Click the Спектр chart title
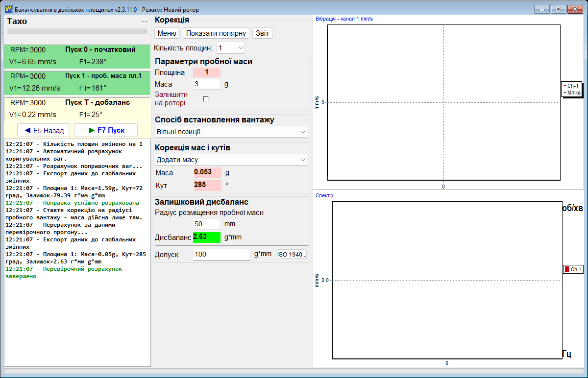588x378 pixels. click(324, 195)
